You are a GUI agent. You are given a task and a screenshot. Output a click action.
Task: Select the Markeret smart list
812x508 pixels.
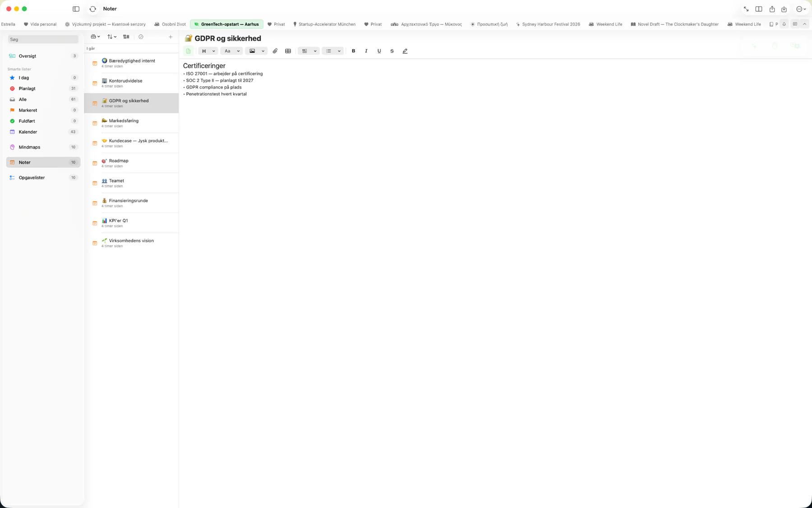(x=43, y=110)
